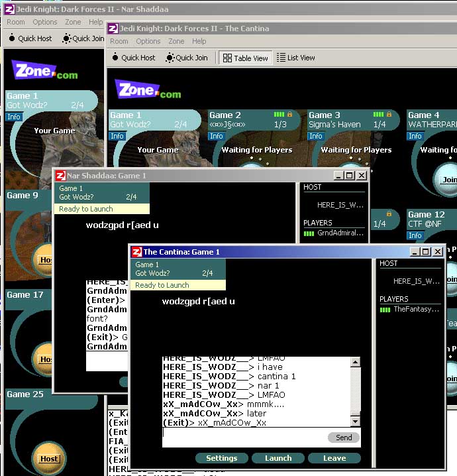Click Host button under Game 25
Viewport: 457px width, 476px height.
(49, 459)
